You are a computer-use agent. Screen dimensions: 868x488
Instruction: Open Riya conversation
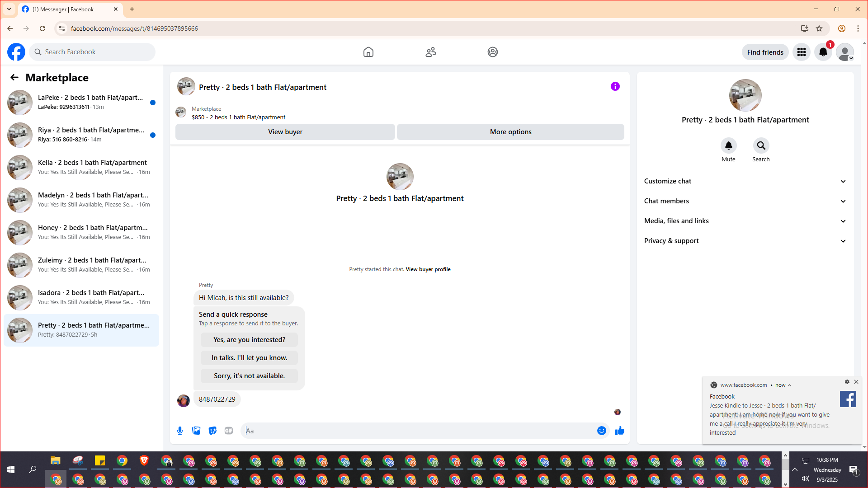[x=81, y=135]
